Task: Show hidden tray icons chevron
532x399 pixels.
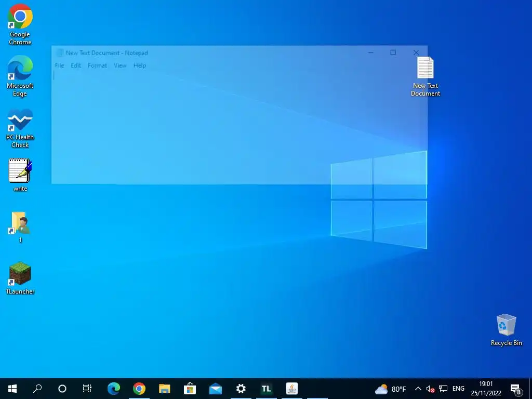Action: 418,389
